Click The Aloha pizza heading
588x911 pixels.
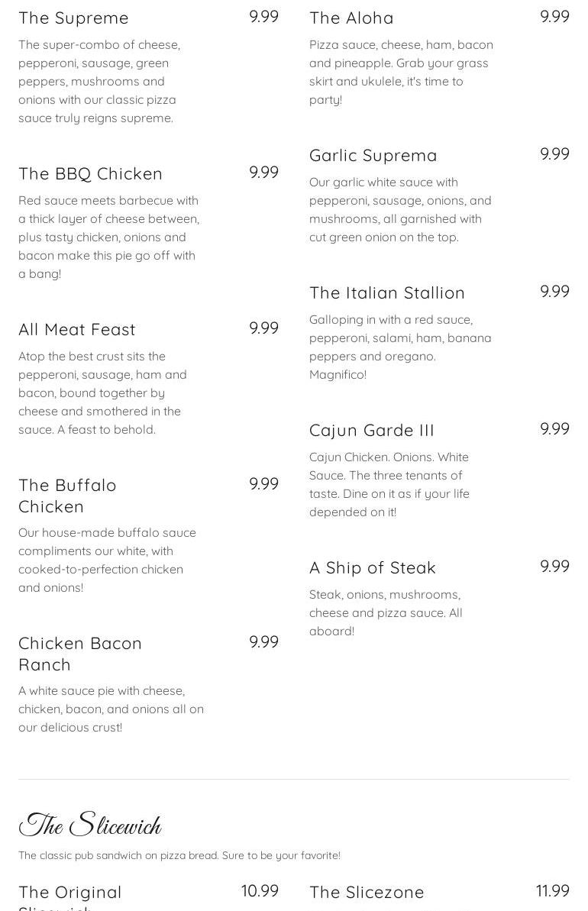351,18
